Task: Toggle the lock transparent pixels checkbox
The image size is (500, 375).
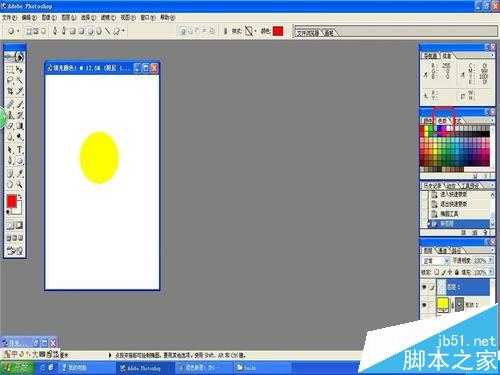Action: [x=437, y=272]
